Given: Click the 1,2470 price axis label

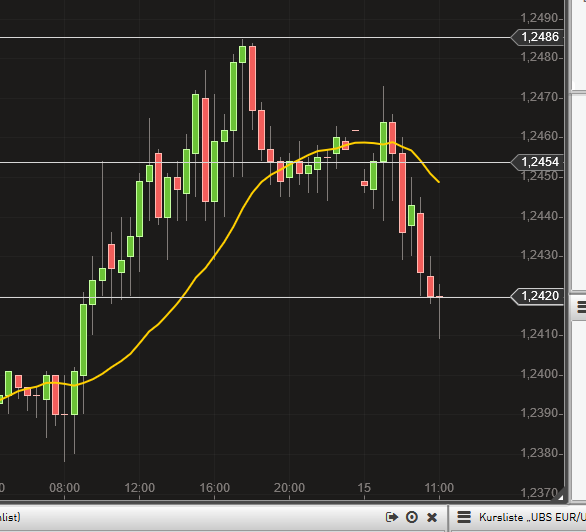Looking at the screenshot, I should 539,97.
